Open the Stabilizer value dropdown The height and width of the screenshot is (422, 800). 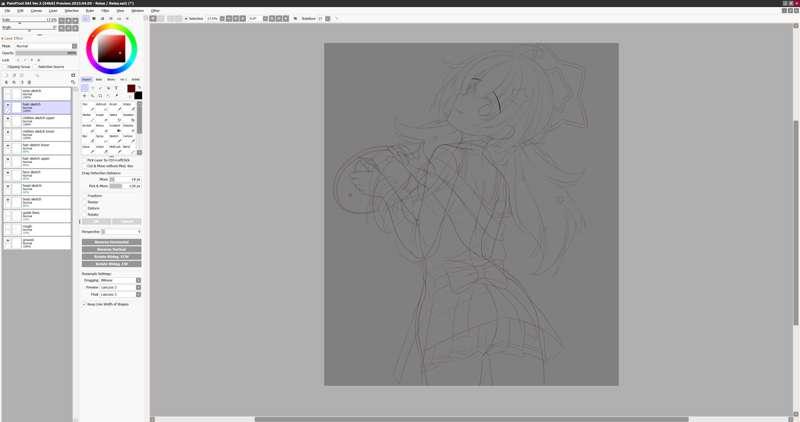(328, 18)
